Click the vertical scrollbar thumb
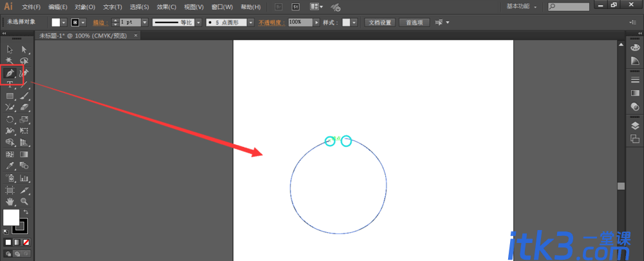Viewport: 644px width, 261px height. 621,186
